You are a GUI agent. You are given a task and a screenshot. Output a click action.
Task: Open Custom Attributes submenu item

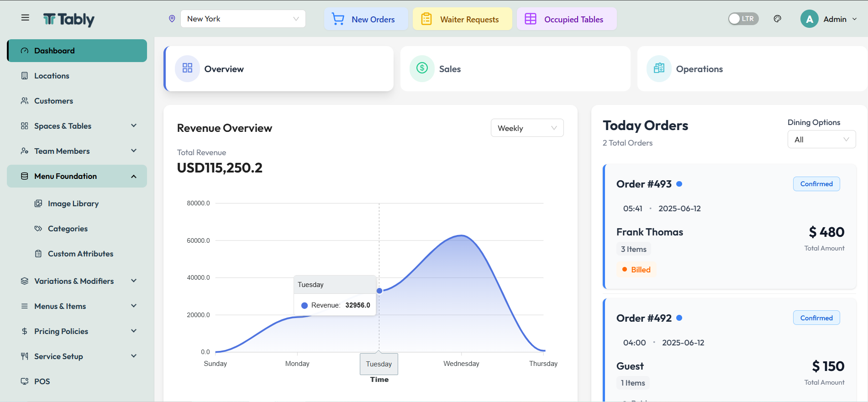pos(77,254)
